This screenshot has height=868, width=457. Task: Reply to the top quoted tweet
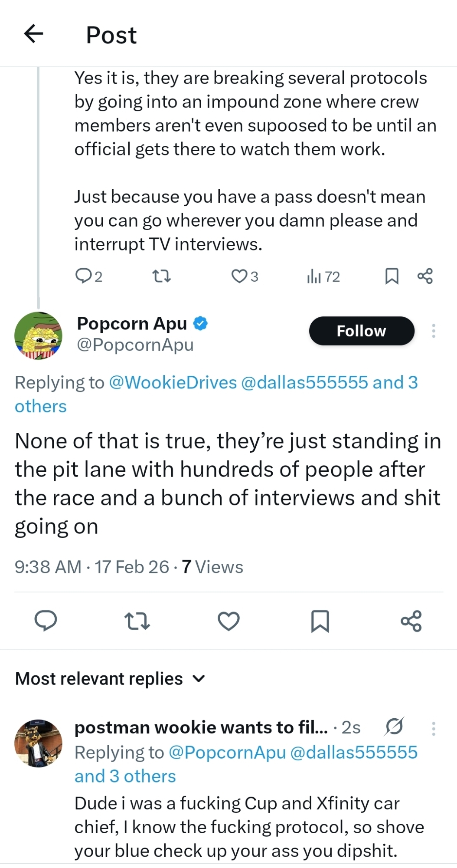coord(82,276)
